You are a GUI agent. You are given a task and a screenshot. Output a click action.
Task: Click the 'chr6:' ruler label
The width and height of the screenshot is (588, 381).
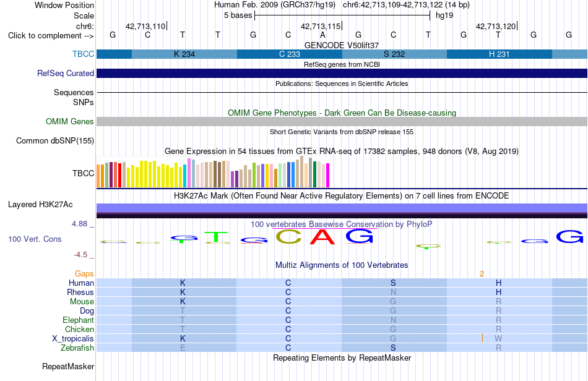pos(85,26)
